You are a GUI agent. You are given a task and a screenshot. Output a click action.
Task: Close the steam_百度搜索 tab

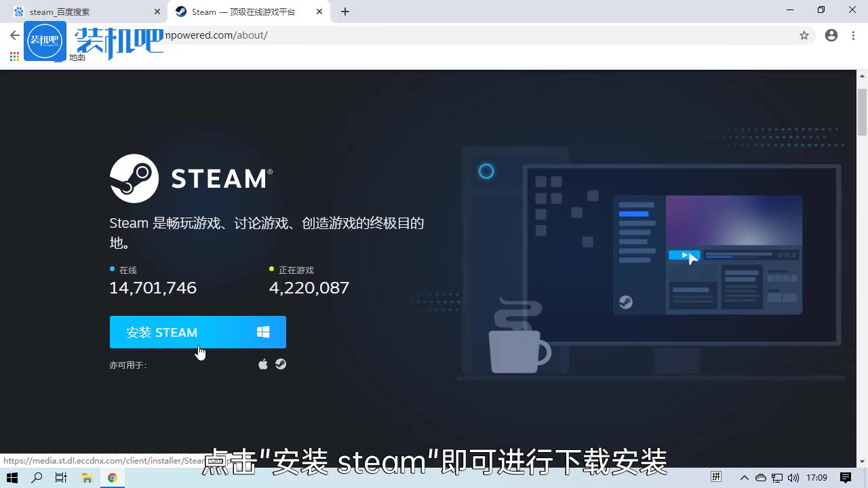(157, 12)
